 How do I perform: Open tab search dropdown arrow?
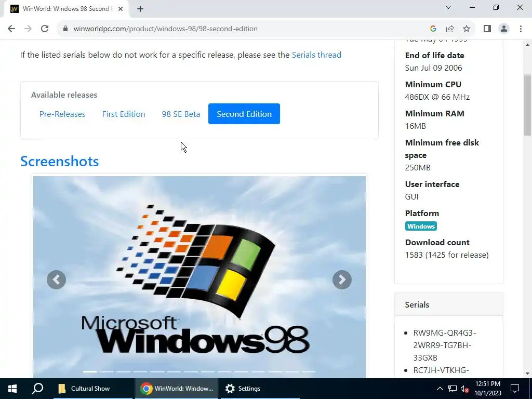pyautogui.click(x=448, y=7)
